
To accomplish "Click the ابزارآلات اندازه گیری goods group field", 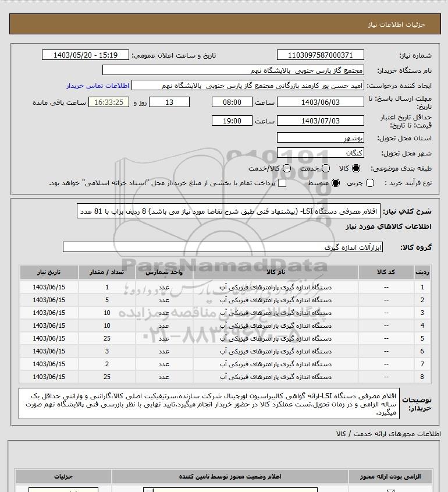I will pos(223,247).
